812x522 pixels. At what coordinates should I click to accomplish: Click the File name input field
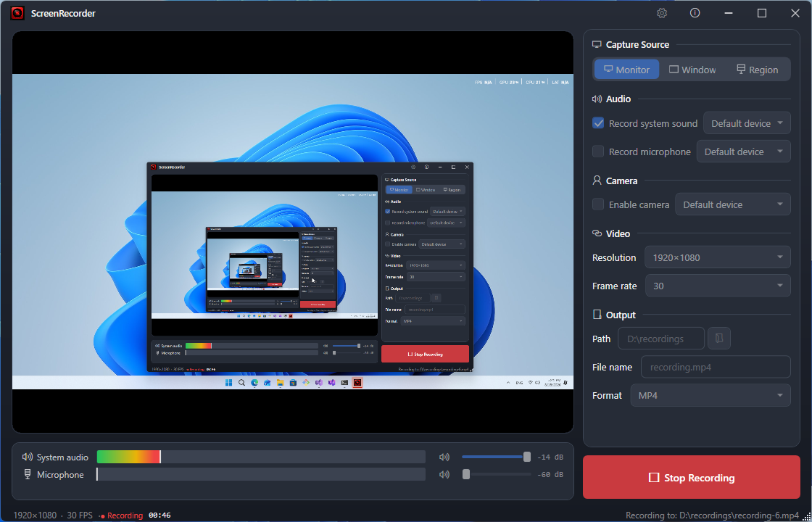click(x=716, y=367)
